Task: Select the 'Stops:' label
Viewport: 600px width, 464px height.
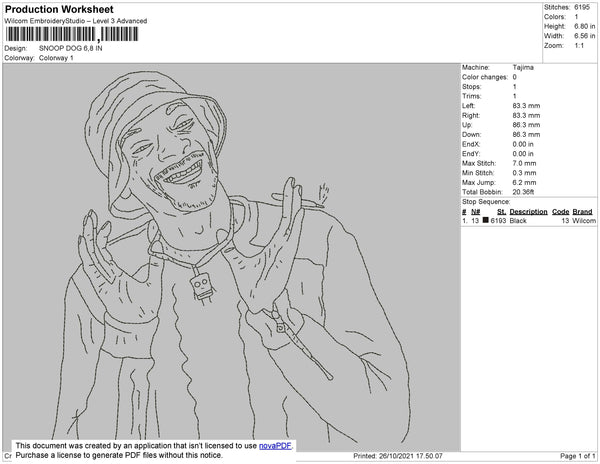Action: pos(471,87)
